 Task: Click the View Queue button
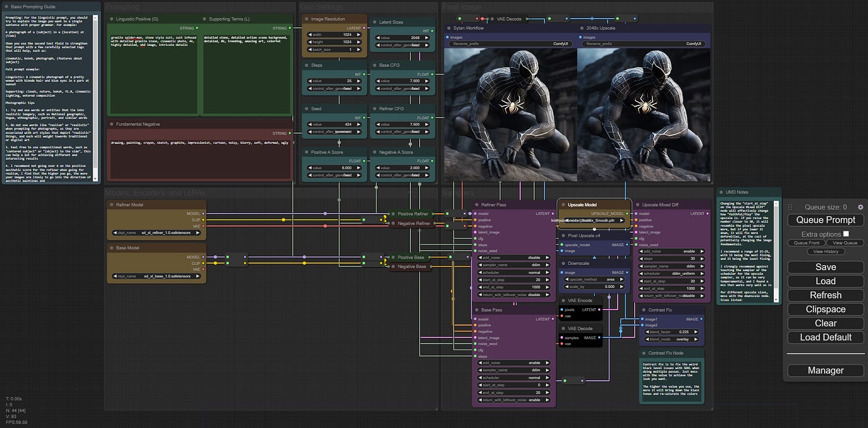pos(845,243)
